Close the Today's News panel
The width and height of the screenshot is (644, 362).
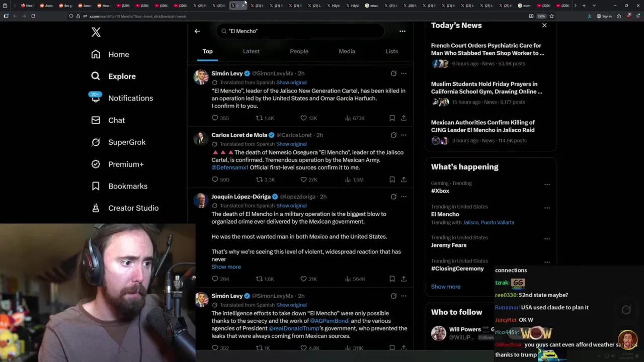pyautogui.click(x=544, y=25)
